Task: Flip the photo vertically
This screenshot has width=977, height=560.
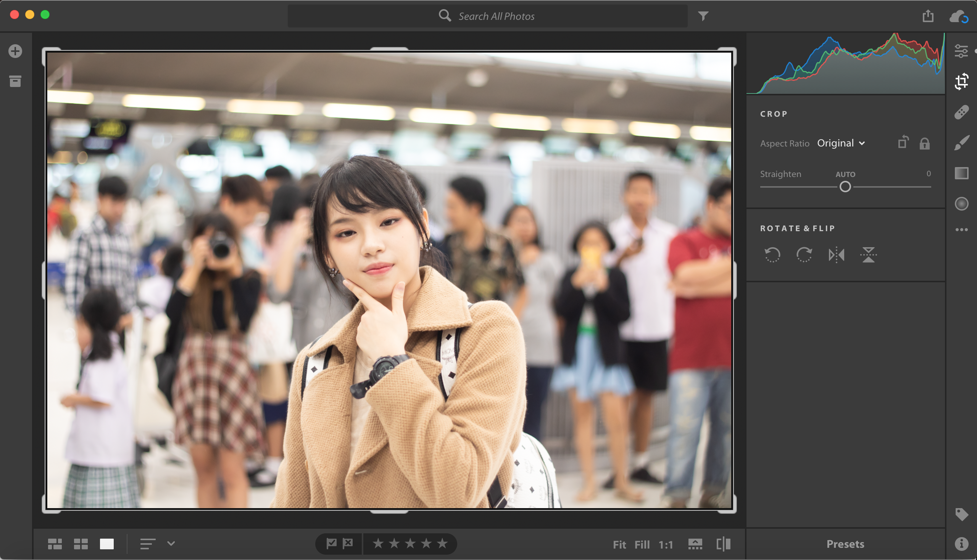Action: click(868, 254)
